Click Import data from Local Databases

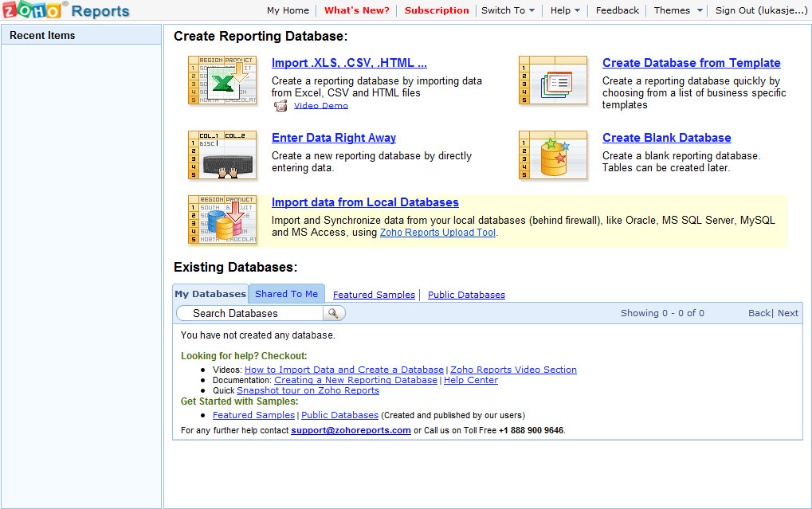coord(365,202)
